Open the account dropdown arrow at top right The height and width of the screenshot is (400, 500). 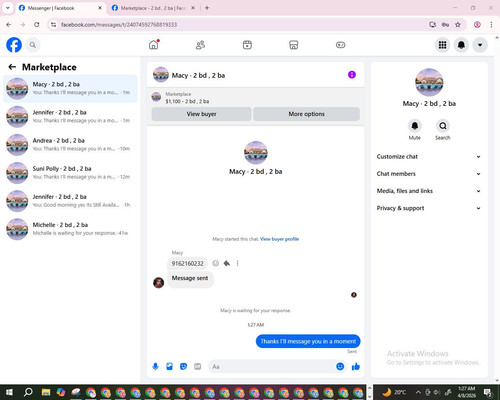tap(480, 45)
